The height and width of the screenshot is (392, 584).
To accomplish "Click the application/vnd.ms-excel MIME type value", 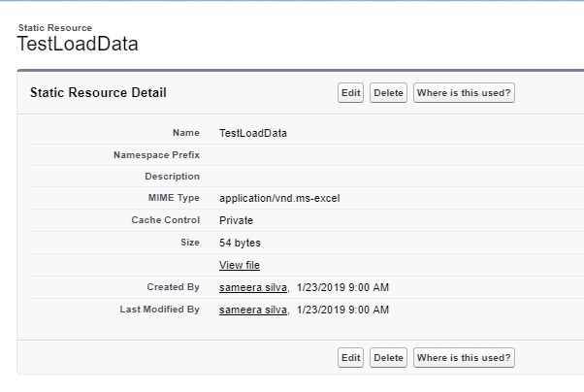I will click(x=279, y=198).
